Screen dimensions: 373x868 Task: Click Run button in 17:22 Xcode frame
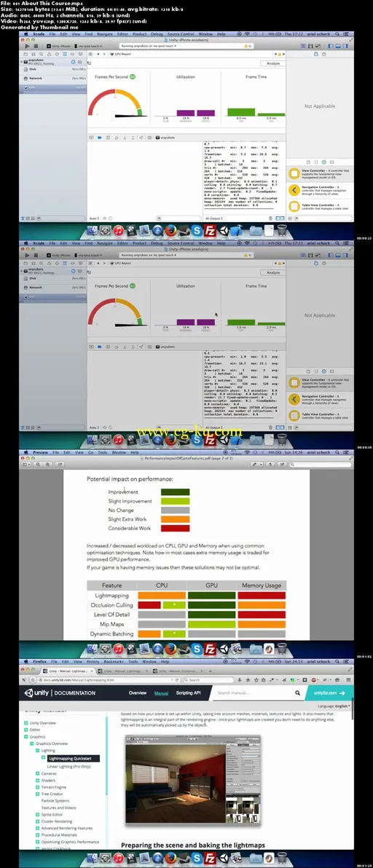[26, 46]
